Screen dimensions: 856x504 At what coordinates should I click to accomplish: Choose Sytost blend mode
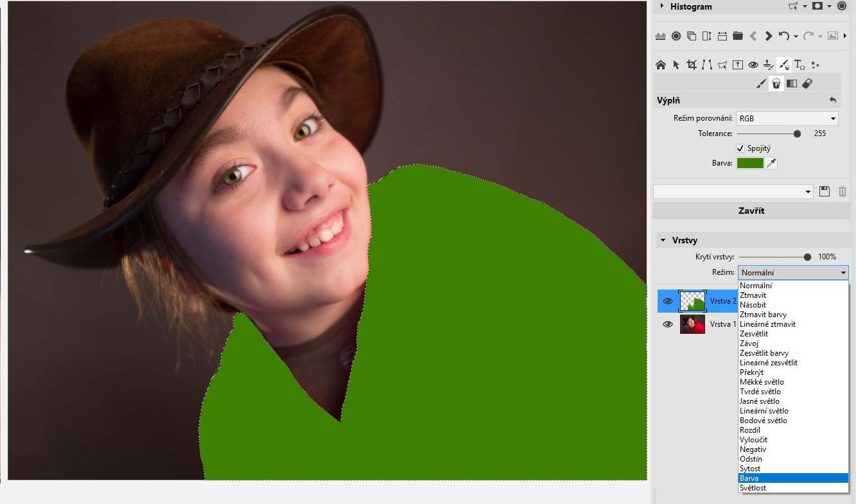(x=793, y=469)
